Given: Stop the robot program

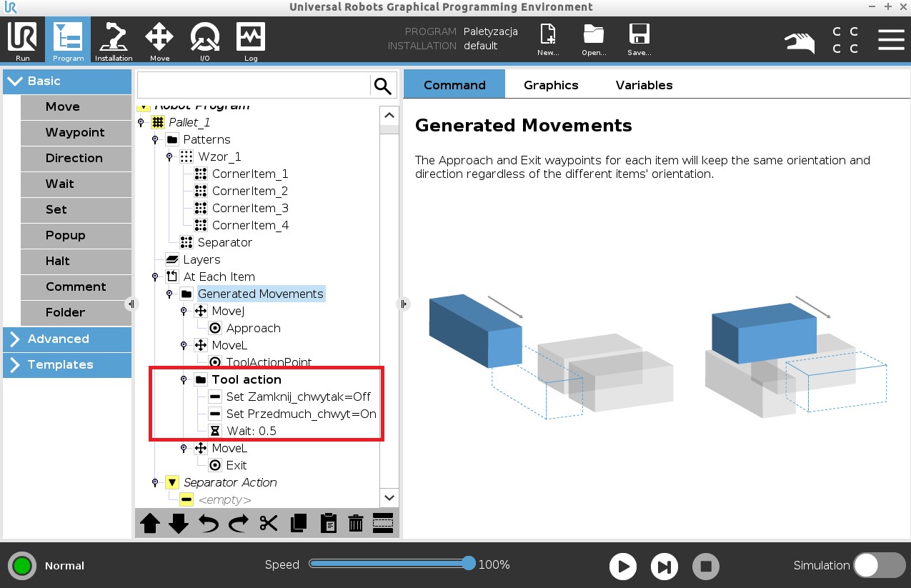Looking at the screenshot, I should [706, 567].
